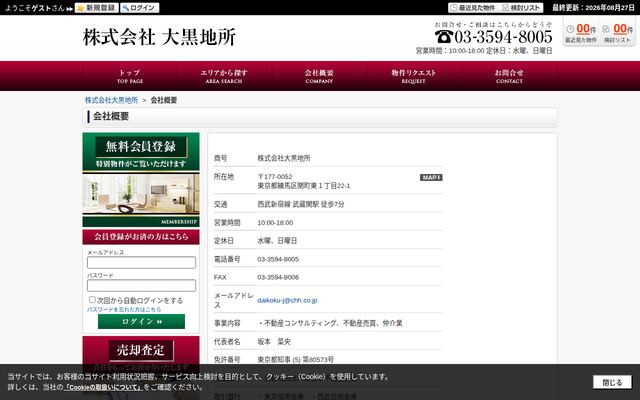Click the telephone icon beside 03-3594-8005
This screenshot has height=400, width=640.
pyautogui.click(x=443, y=37)
